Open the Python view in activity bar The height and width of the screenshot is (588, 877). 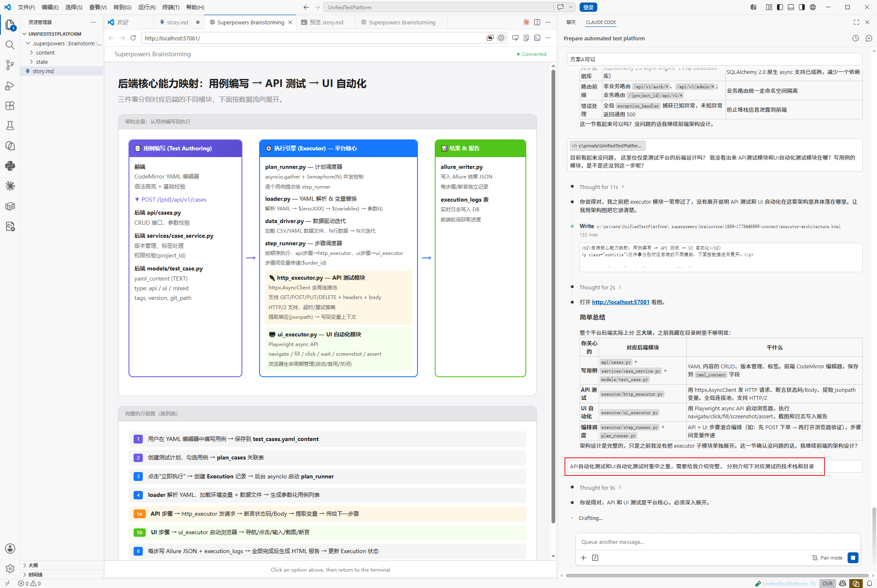coord(10,166)
